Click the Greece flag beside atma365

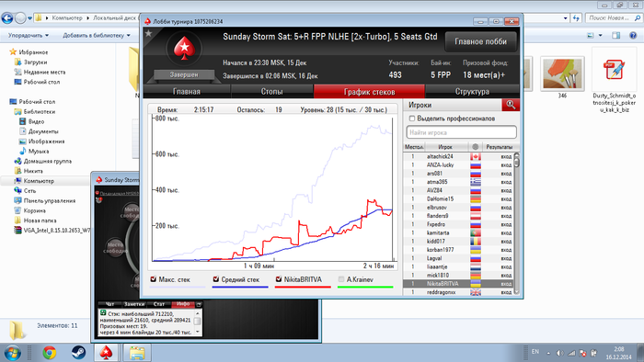click(x=476, y=182)
